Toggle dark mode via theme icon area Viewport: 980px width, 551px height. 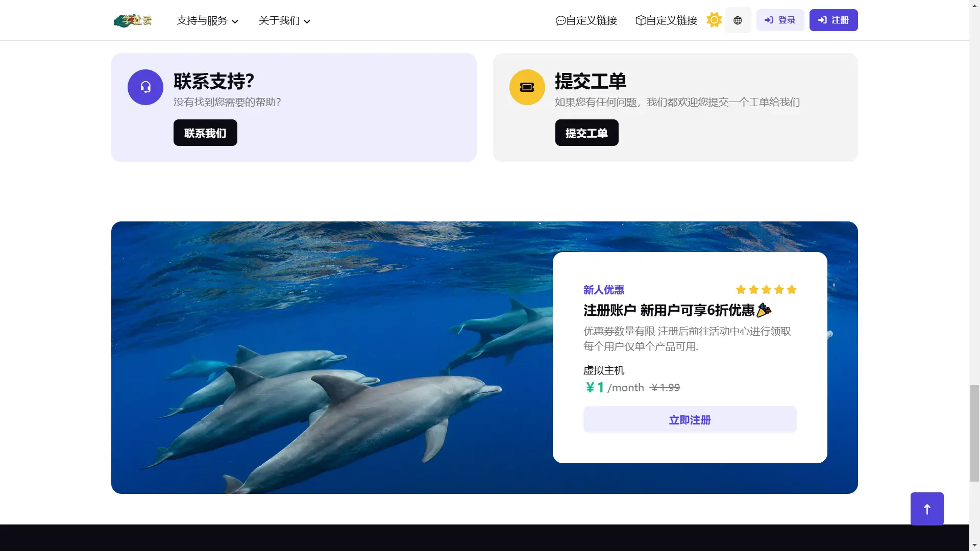[x=714, y=20]
